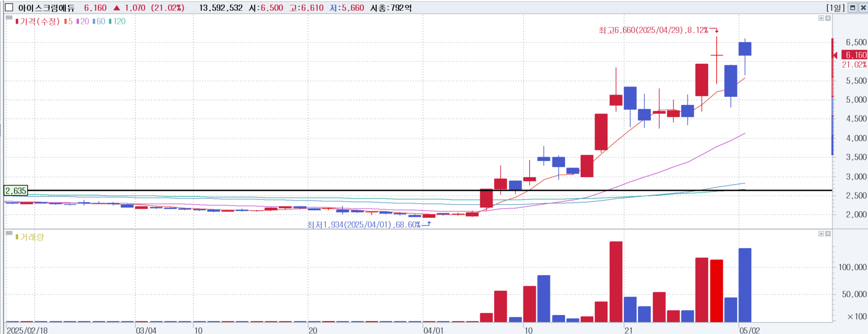
Task: Click the 2,635 horizontal line price tag
Action: (x=16, y=191)
